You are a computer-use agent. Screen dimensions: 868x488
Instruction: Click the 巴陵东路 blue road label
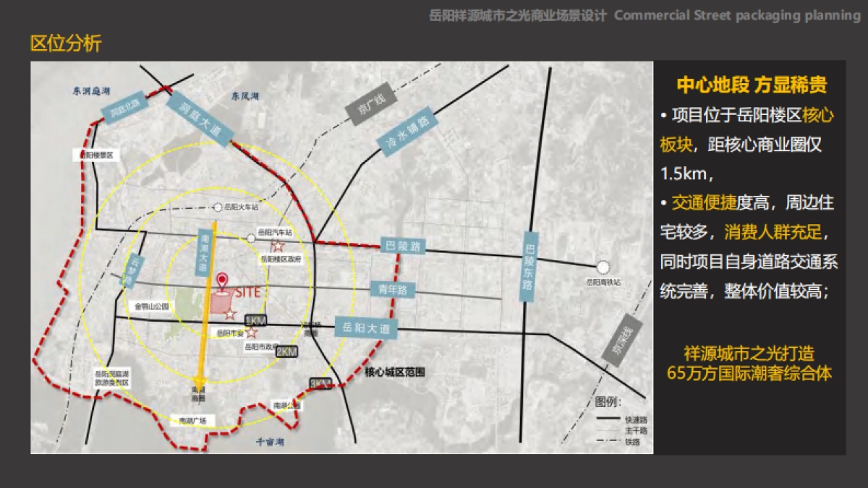point(529,267)
